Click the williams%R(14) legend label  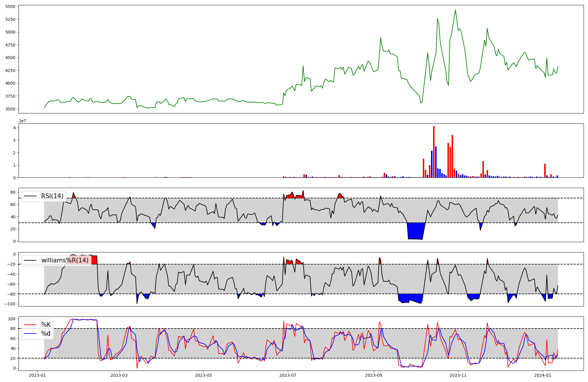click(65, 260)
